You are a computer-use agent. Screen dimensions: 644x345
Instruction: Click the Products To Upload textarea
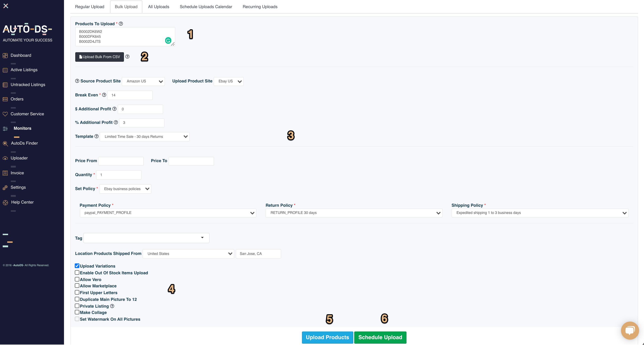pos(125,37)
